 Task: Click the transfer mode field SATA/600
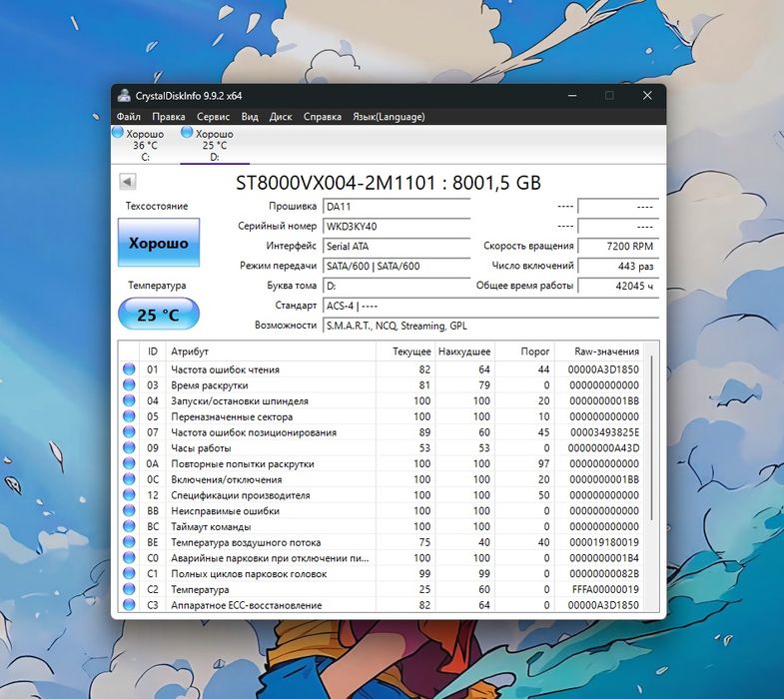pos(396,266)
